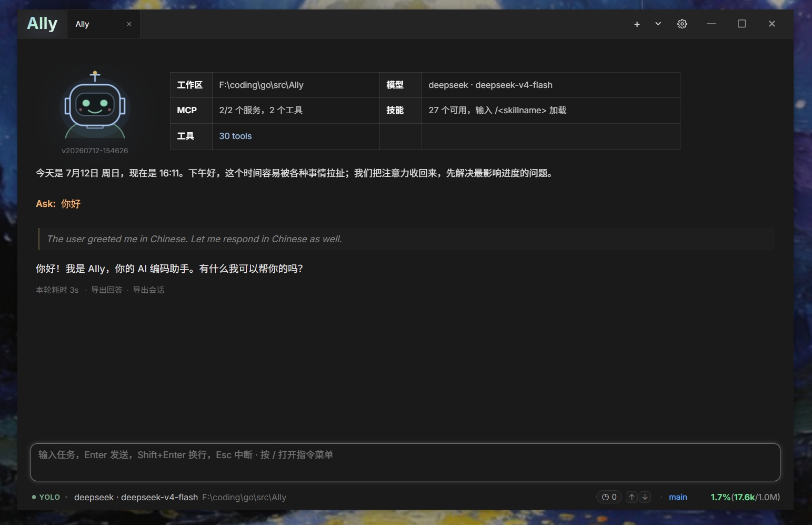Click 导出回答 link

click(107, 290)
